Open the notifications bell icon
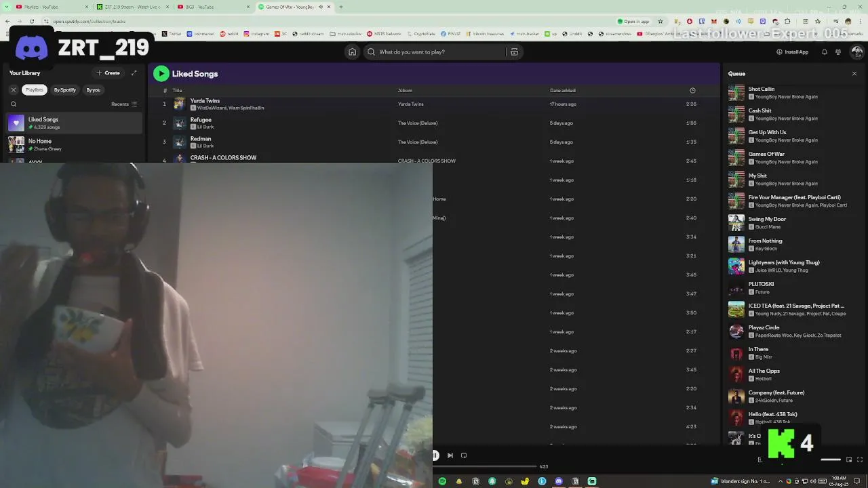Image resolution: width=868 pixels, height=488 pixels. click(x=825, y=52)
